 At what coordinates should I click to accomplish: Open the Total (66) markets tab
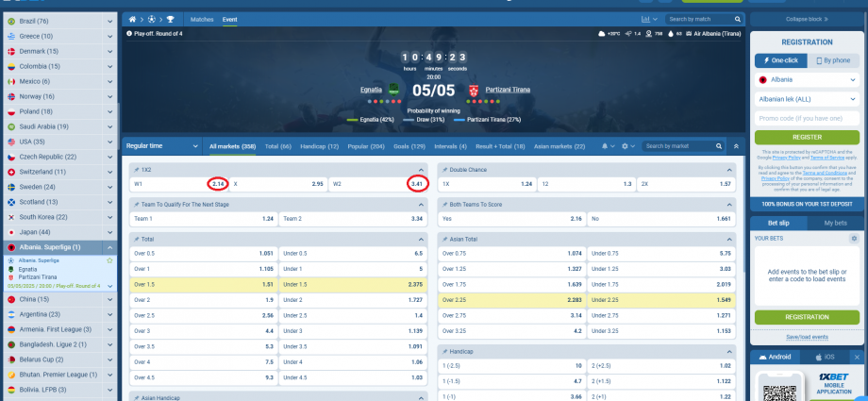(x=278, y=146)
